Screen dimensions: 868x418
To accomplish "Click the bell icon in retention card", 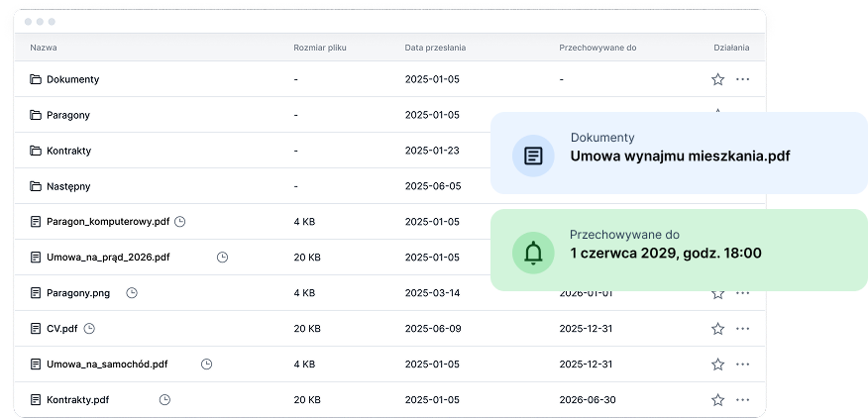I will (533, 254).
